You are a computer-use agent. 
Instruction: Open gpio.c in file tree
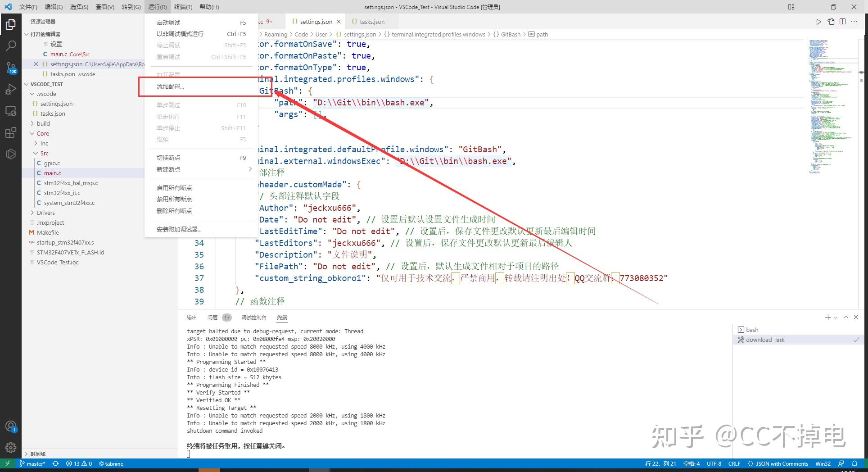pos(52,163)
